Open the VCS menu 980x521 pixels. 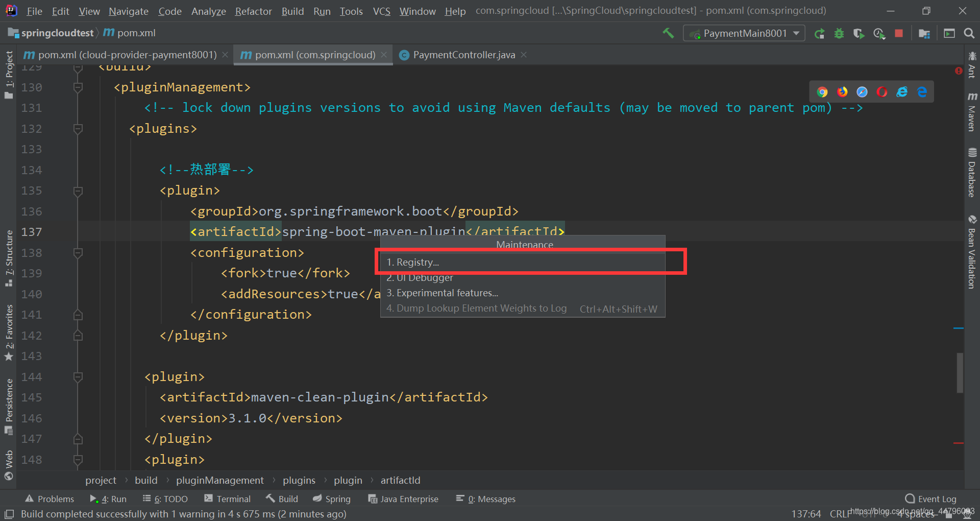pos(381,11)
